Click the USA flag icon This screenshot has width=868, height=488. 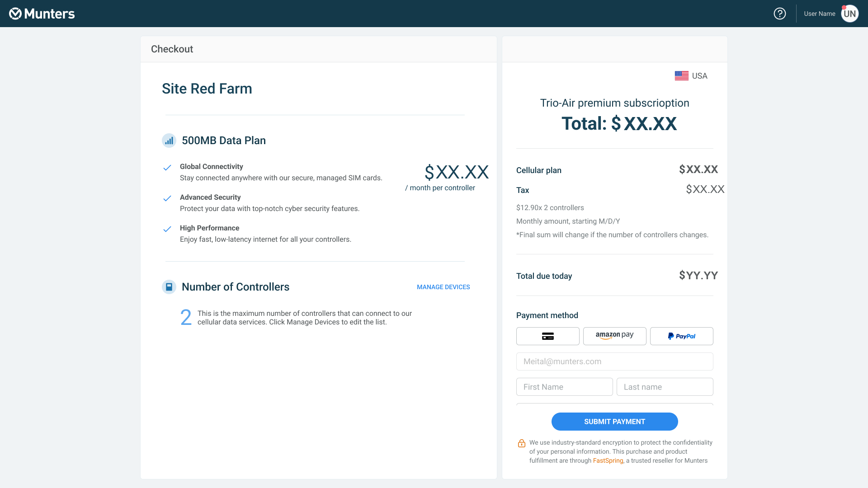(x=681, y=76)
